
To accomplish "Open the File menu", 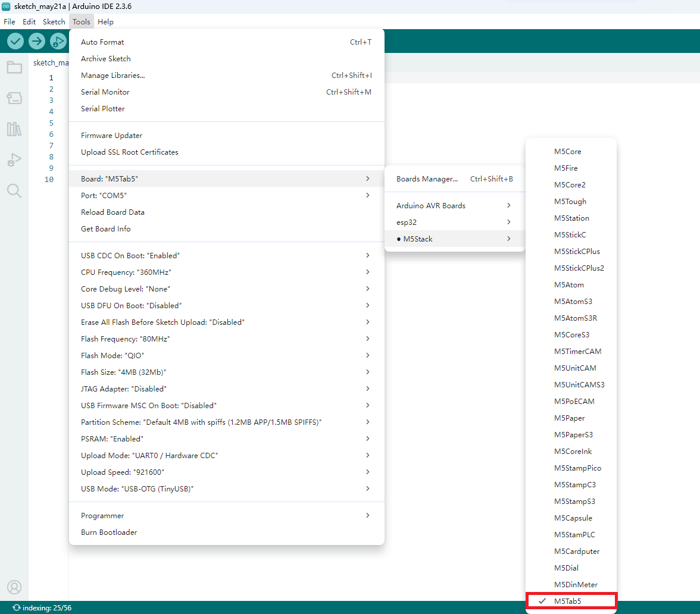I will 10,21.
